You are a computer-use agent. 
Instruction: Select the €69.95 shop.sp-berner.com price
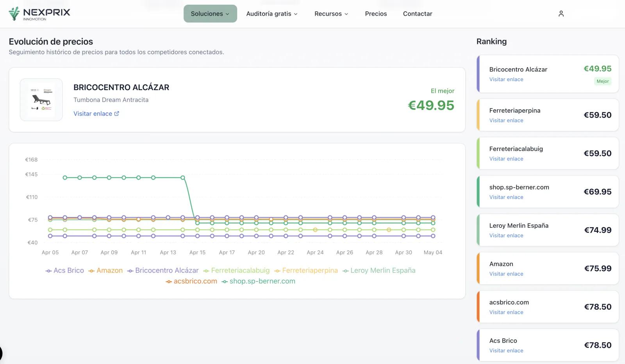pyautogui.click(x=597, y=192)
